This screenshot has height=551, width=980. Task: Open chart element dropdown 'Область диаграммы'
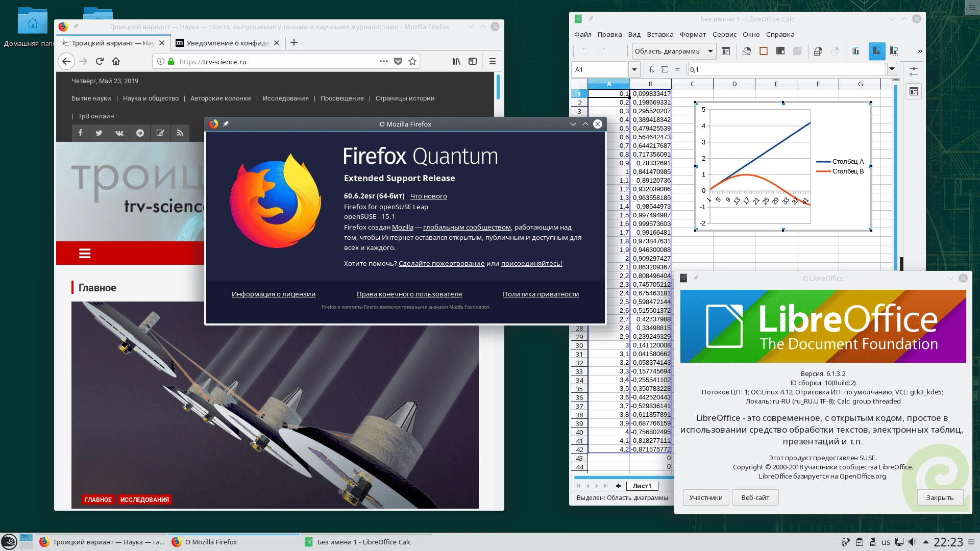click(674, 51)
